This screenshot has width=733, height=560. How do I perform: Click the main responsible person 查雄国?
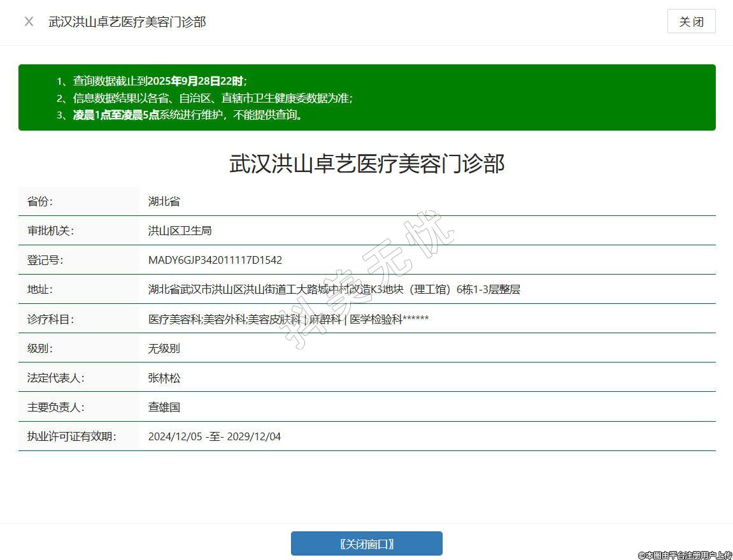coord(164,407)
